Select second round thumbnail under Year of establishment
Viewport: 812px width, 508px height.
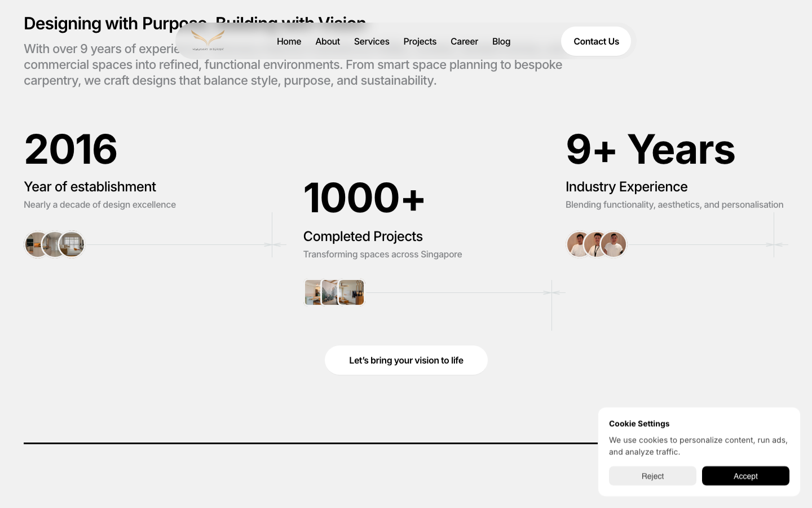[54, 244]
